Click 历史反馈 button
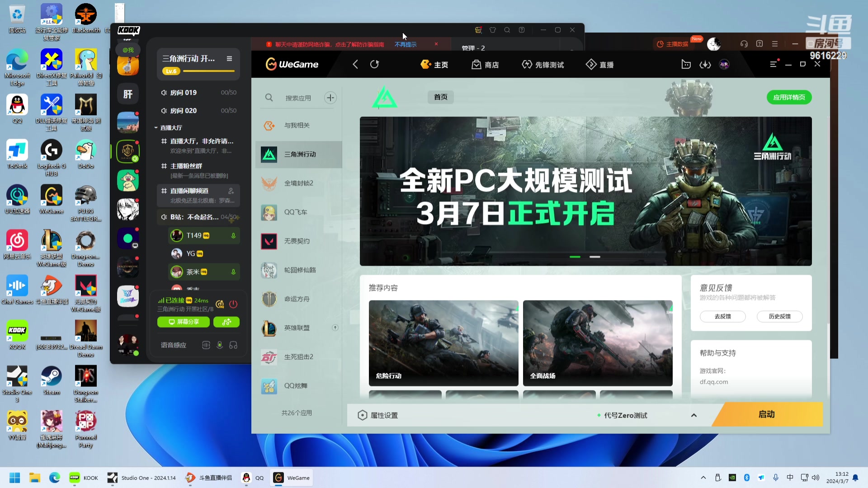The image size is (868, 488). [x=780, y=316]
